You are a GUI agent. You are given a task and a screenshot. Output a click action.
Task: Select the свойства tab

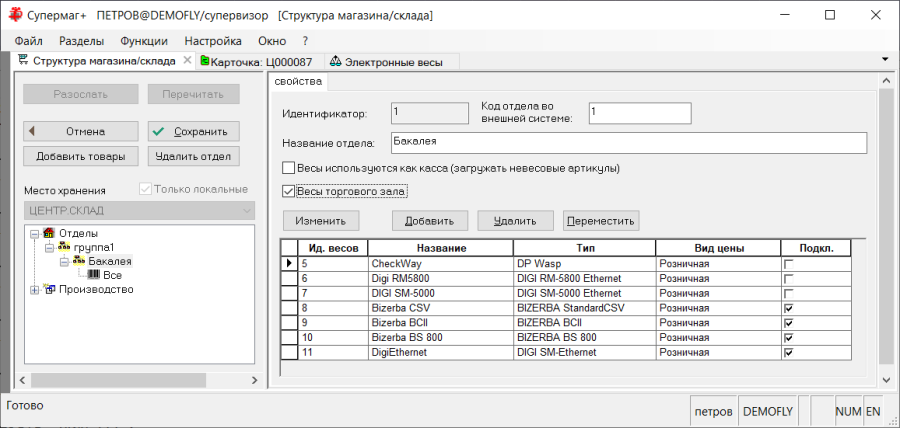[x=298, y=81]
